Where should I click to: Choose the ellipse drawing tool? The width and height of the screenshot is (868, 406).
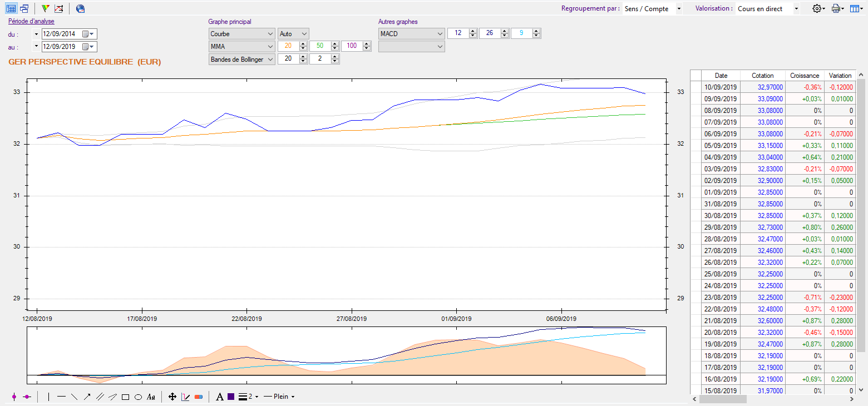138,397
